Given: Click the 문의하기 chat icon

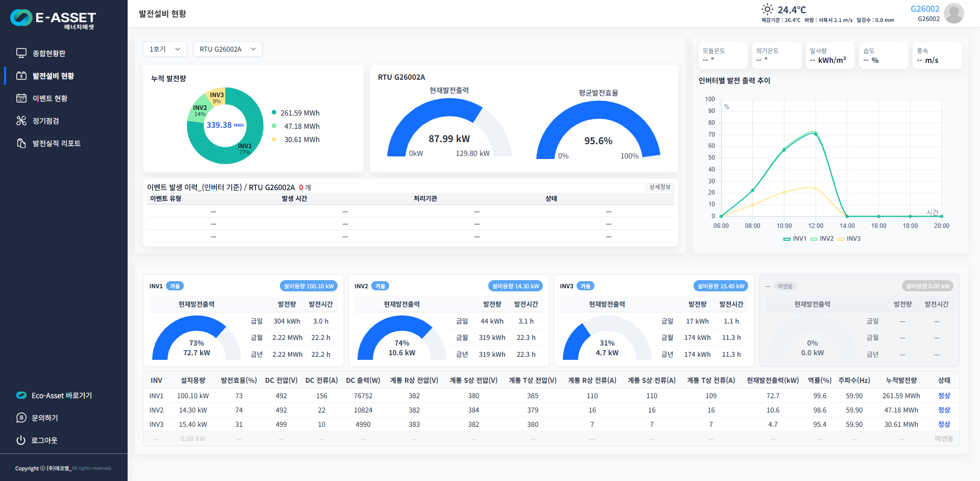Looking at the screenshot, I should click(21, 418).
